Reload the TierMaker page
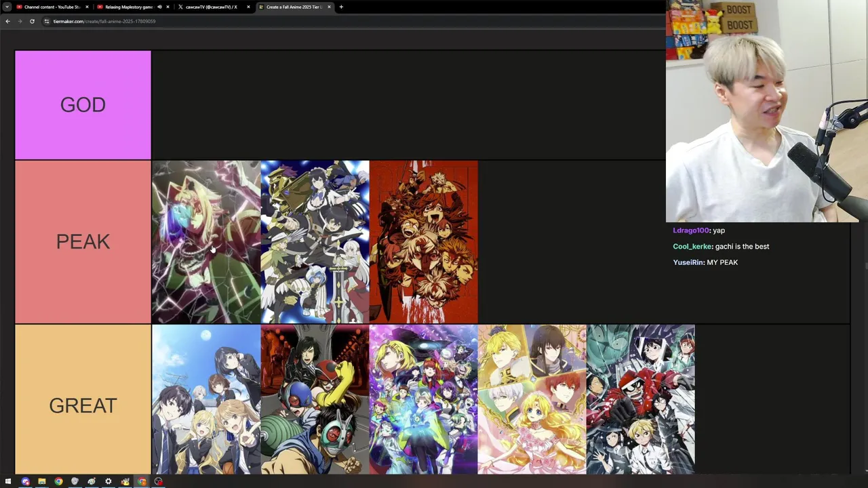 [32, 21]
